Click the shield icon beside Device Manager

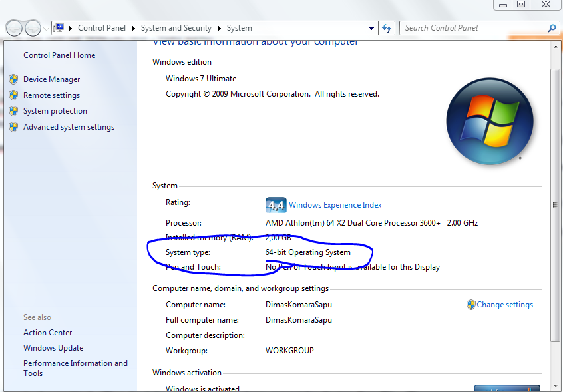13,79
